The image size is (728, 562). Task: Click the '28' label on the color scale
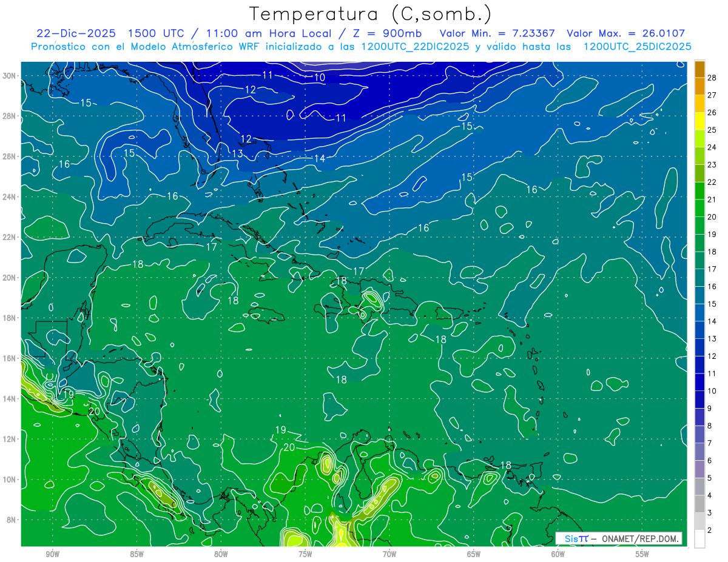point(712,78)
